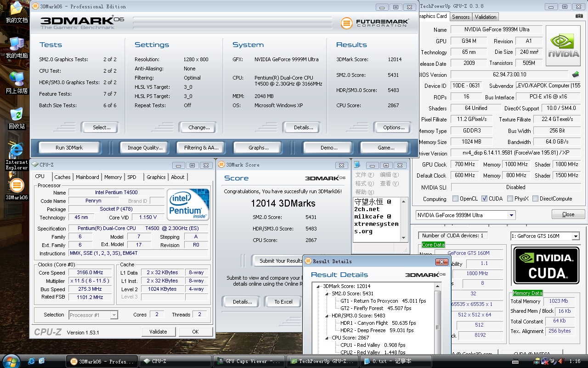Click the Result Details window title icon
The image size is (588, 368).
tap(308, 261)
